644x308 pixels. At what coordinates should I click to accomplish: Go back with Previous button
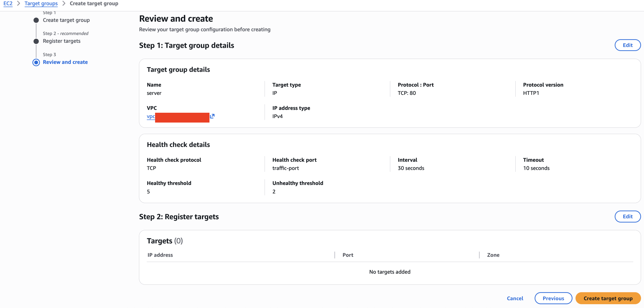553,298
